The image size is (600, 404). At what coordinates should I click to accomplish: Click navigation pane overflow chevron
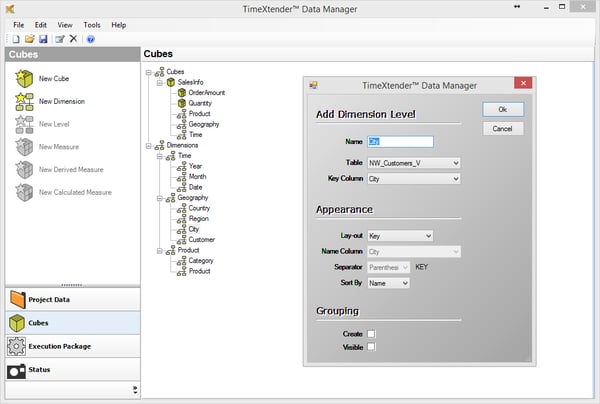135,390
